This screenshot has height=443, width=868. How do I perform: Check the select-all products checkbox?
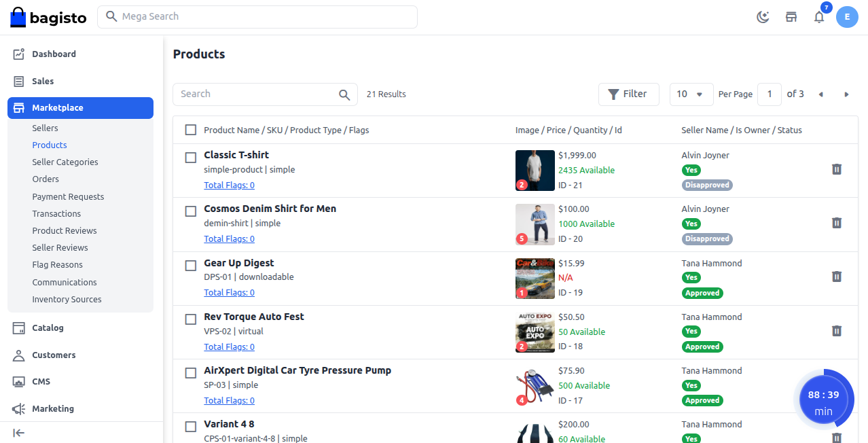(190, 130)
